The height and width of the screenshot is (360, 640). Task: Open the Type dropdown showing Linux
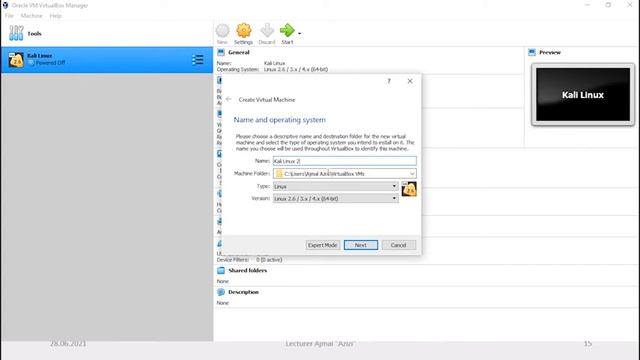(x=336, y=186)
